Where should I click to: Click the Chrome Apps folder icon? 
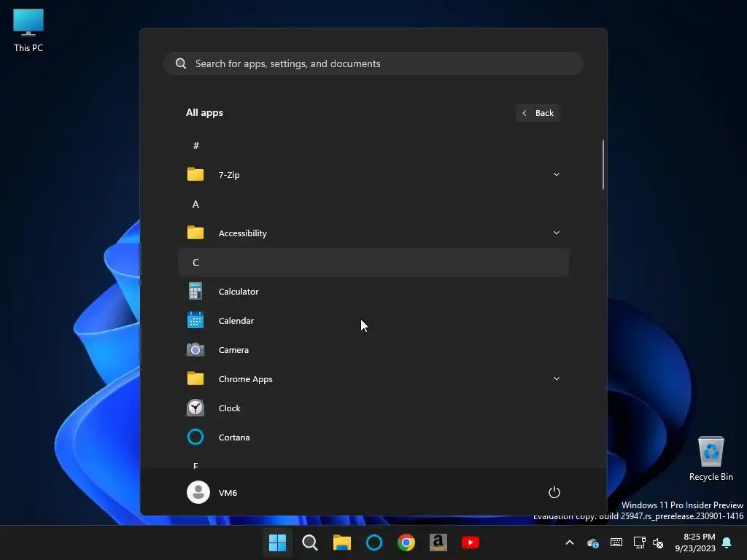tap(196, 379)
